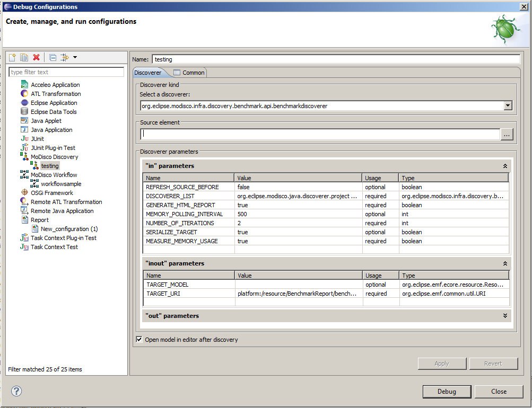532x408 pixels.
Task: Click the Task Context Test icon
Action: pyautogui.click(x=24, y=247)
